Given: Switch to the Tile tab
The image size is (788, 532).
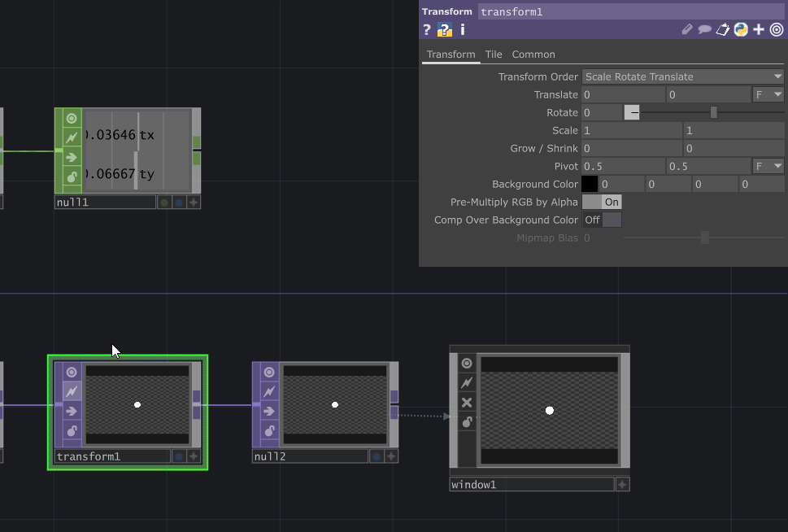Looking at the screenshot, I should pyautogui.click(x=493, y=55).
